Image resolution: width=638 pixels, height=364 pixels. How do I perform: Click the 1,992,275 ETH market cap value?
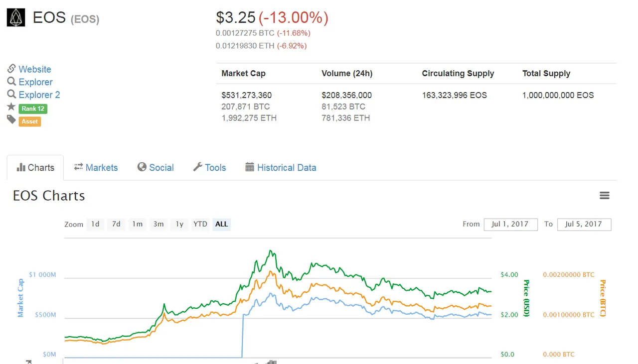[249, 118]
